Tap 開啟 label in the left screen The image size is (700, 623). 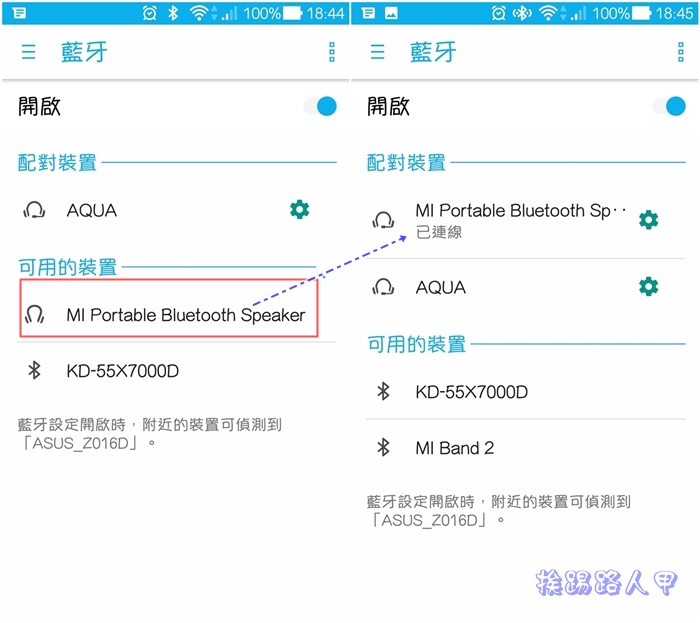39,107
